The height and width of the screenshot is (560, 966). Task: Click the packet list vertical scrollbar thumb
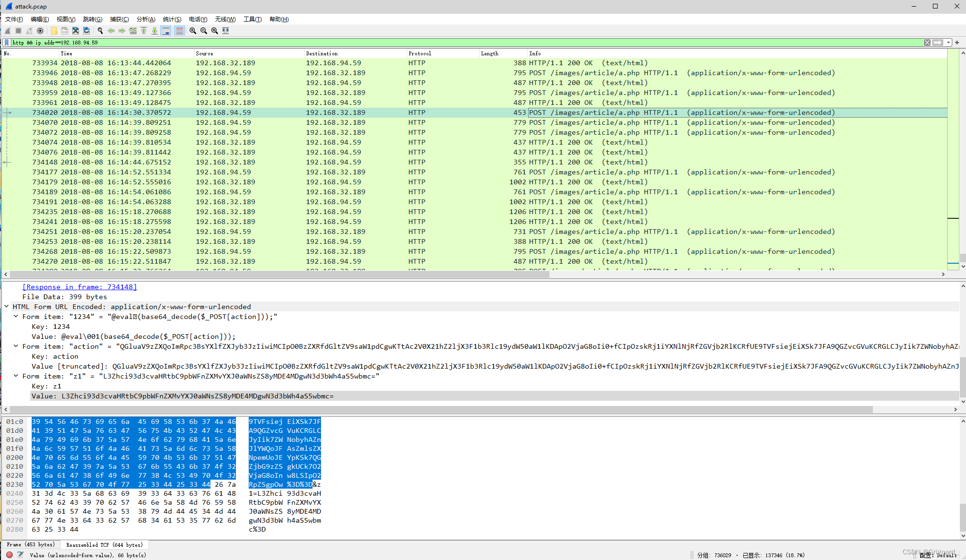963,258
